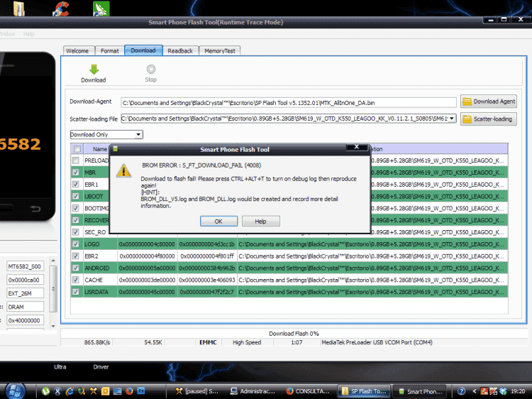Click the warning triangle icon in the error dialog
This screenshot has width=532, height=399.
click(x=123, y=170)
